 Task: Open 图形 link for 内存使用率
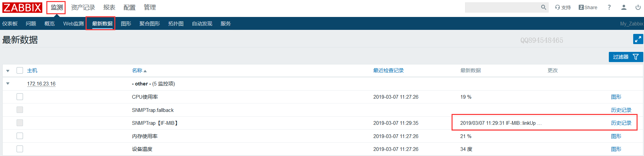(616, 136)
